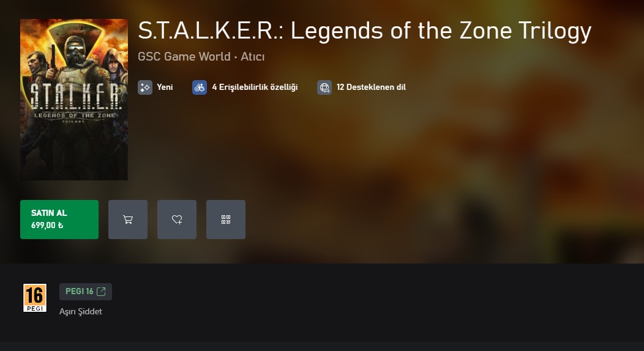Click the orange PEGI 16 rating badge
The width and height of the screenshot is (644, 351).
35,298
